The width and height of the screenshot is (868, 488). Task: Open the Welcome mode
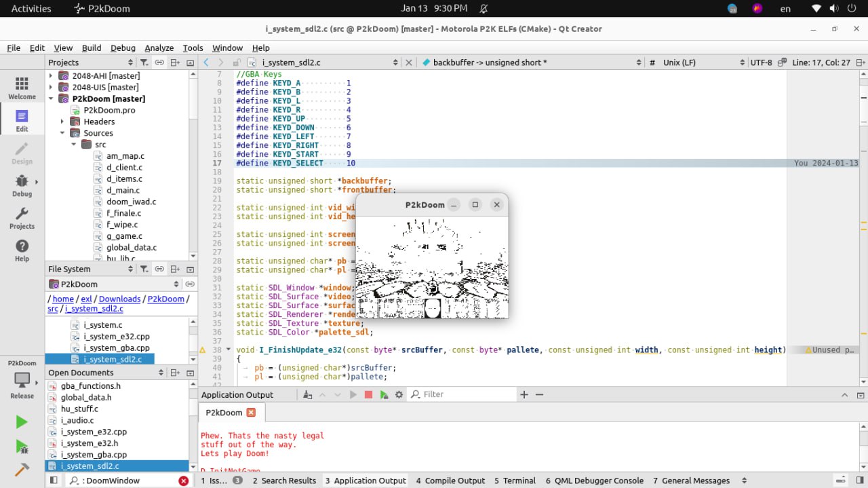tap(22, 88)
